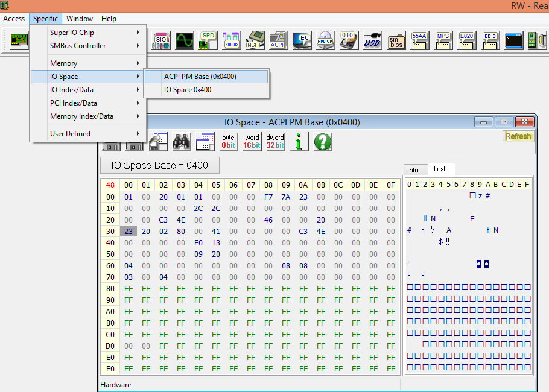549x392 pixels.
Task: Minimize the IO Space child window
Action: pos(483,122)
